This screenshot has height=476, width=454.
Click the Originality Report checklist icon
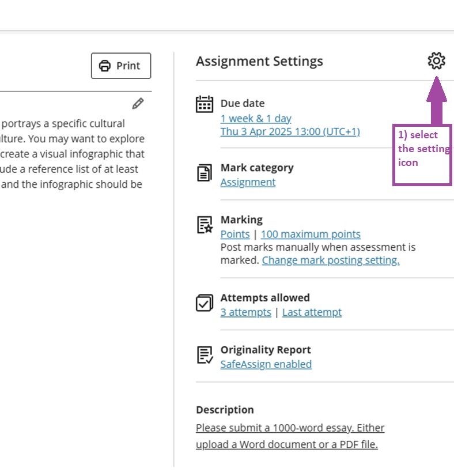coord(205,355)
